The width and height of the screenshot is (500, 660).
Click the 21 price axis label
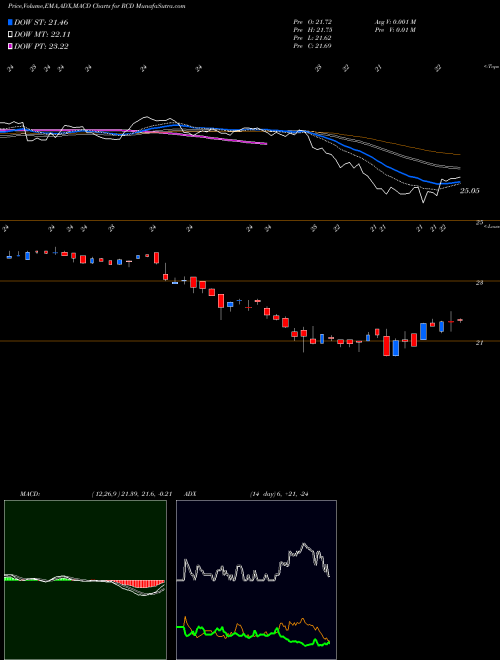[479, 343]
